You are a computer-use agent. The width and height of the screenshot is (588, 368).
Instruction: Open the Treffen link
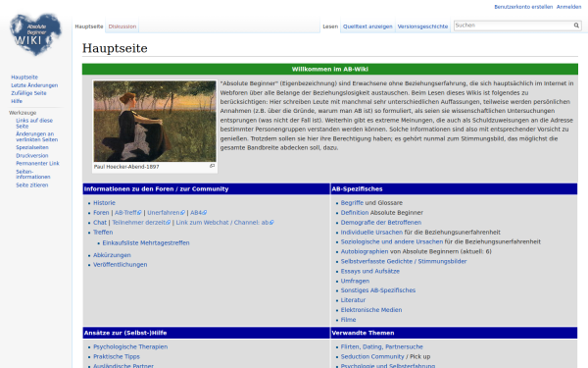pos(103,232)
